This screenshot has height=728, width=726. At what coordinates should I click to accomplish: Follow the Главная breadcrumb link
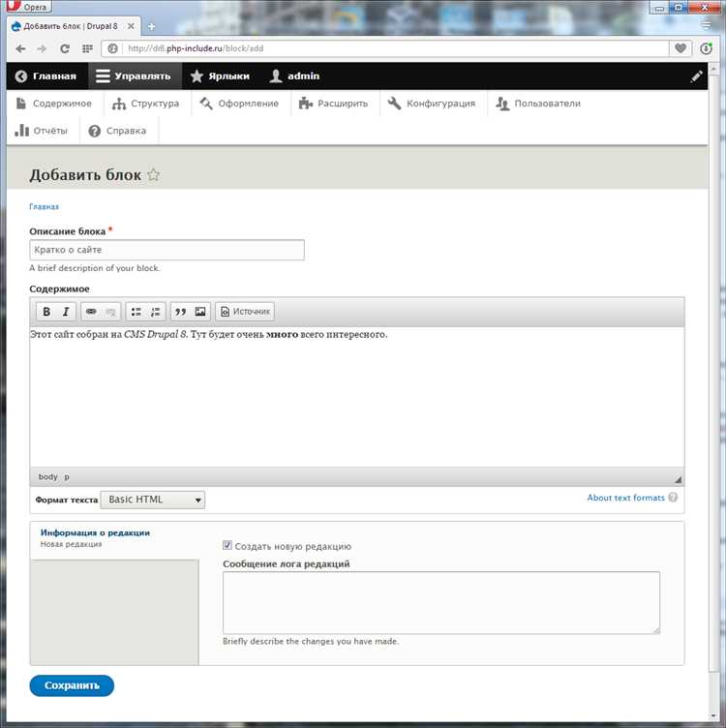click(x=45, y=206)
